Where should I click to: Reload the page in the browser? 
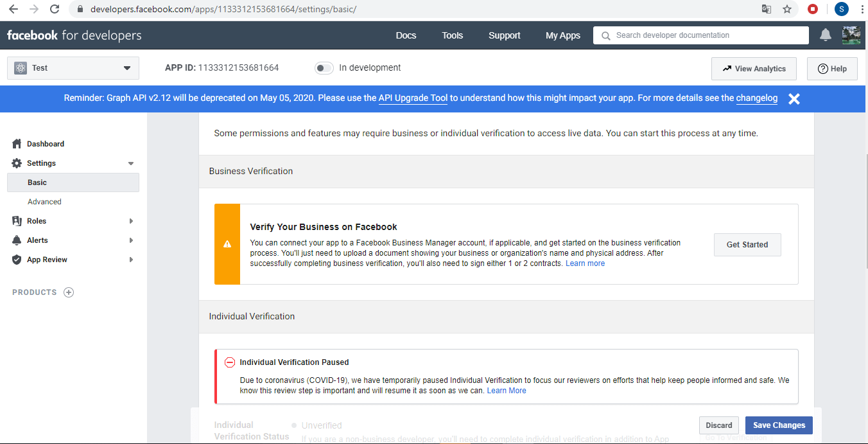click(x=55, y=9)
